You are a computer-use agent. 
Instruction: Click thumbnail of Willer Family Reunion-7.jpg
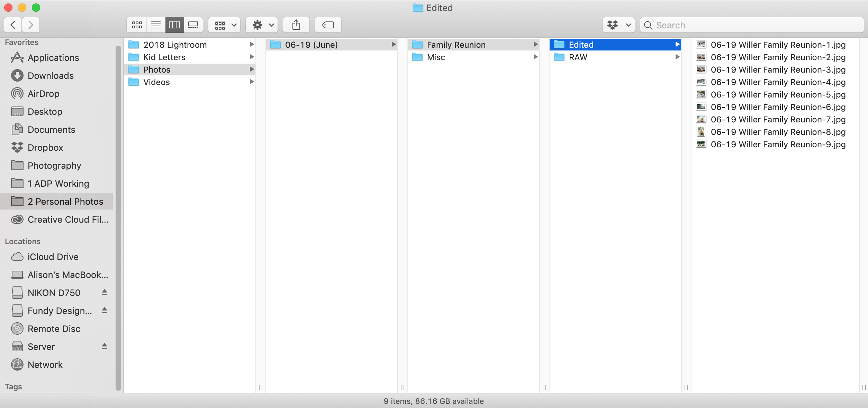(701, 119)
